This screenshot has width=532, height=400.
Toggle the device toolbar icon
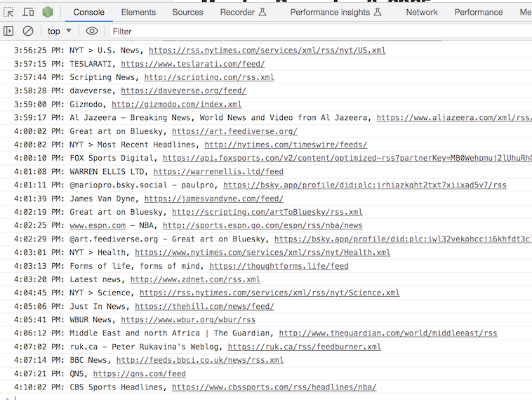(28, 12)
